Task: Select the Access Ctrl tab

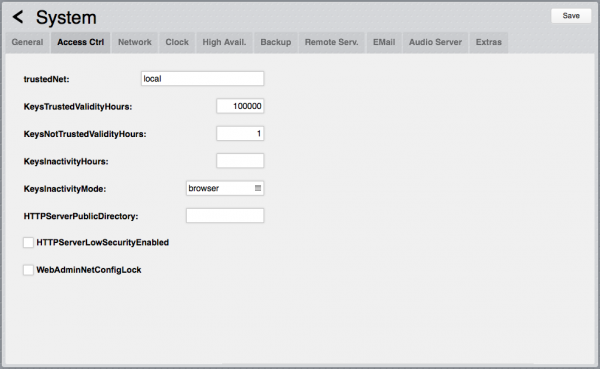Action: pos(80,42)
